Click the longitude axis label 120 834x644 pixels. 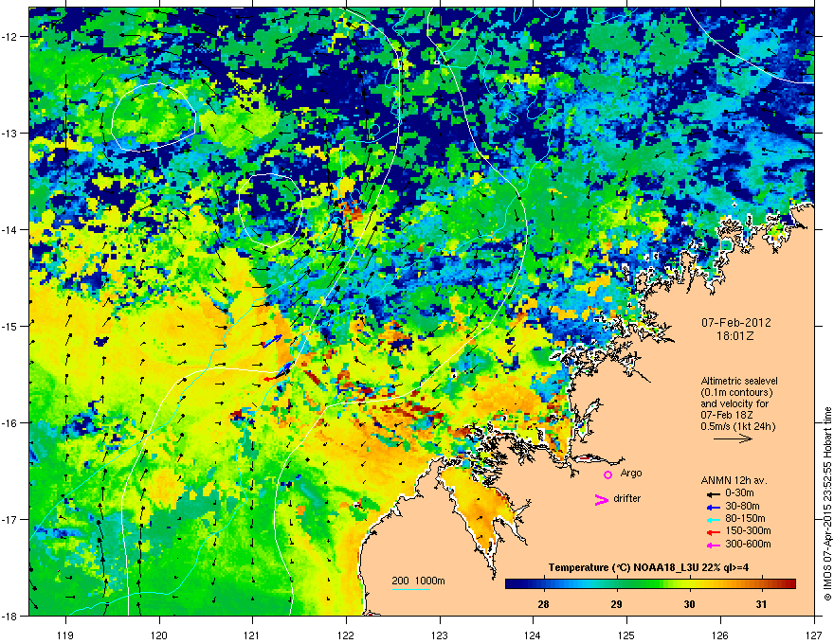coord(159,635)
